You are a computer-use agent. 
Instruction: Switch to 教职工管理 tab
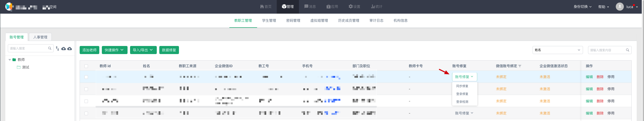pos(243,20)
